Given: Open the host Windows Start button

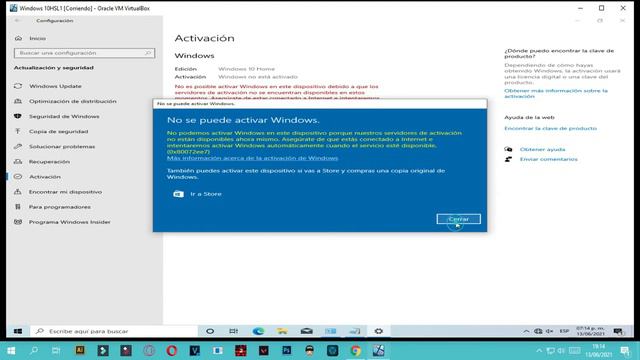Looking at the screenshot, I should coord(11,351).
